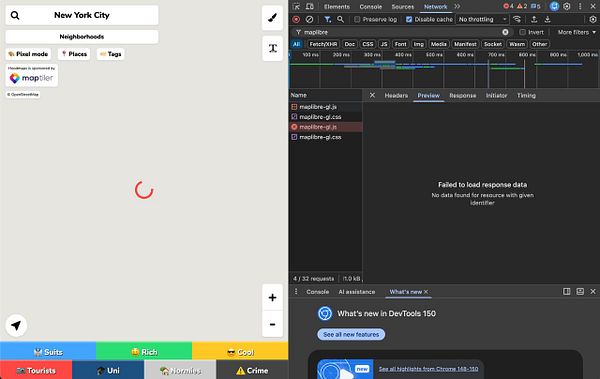Clear the maplibre filter text
This screenshot has width=600, height=379.
pyautogui.click(x=505, y=32)
